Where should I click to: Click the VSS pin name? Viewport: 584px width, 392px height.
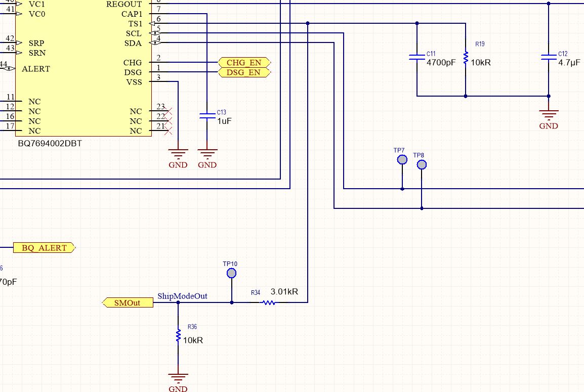(x=134, y=82)
